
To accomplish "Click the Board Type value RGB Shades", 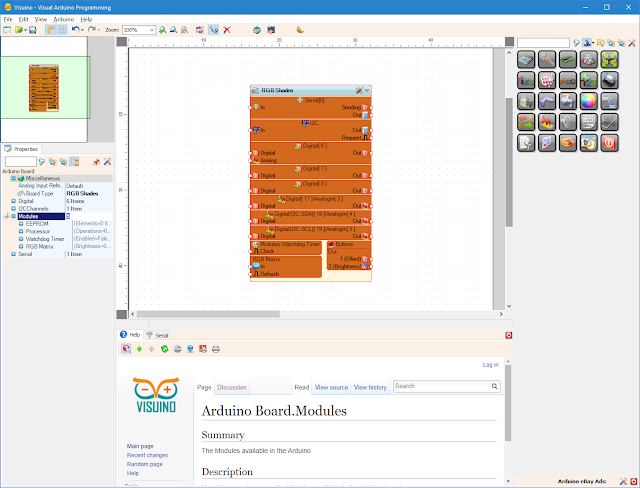I will [82, 193].
